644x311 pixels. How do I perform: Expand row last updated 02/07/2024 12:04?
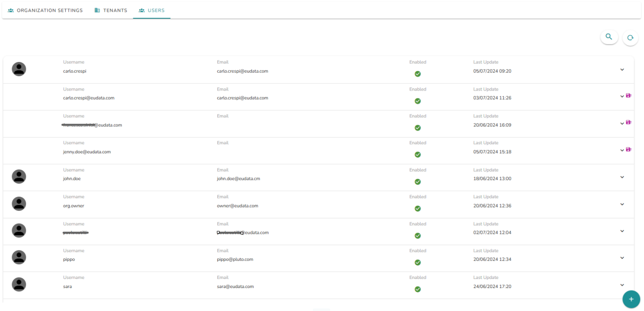click(622, 231)
